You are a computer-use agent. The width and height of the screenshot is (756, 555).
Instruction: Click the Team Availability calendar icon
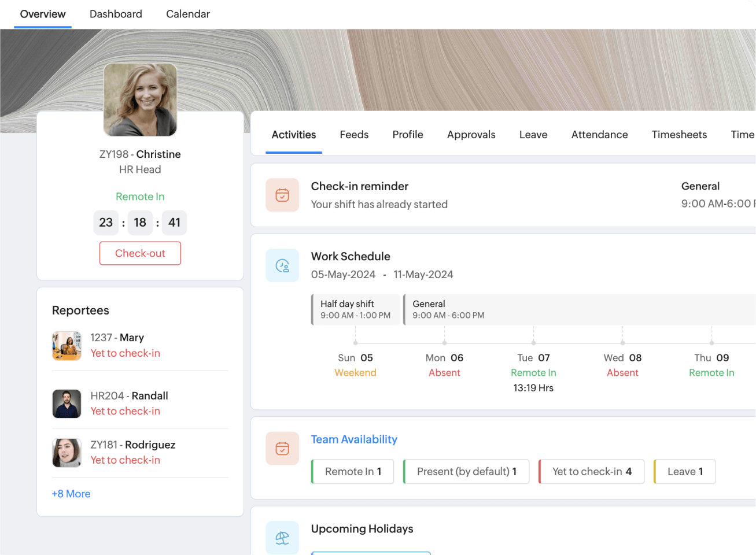click(282, 449)
